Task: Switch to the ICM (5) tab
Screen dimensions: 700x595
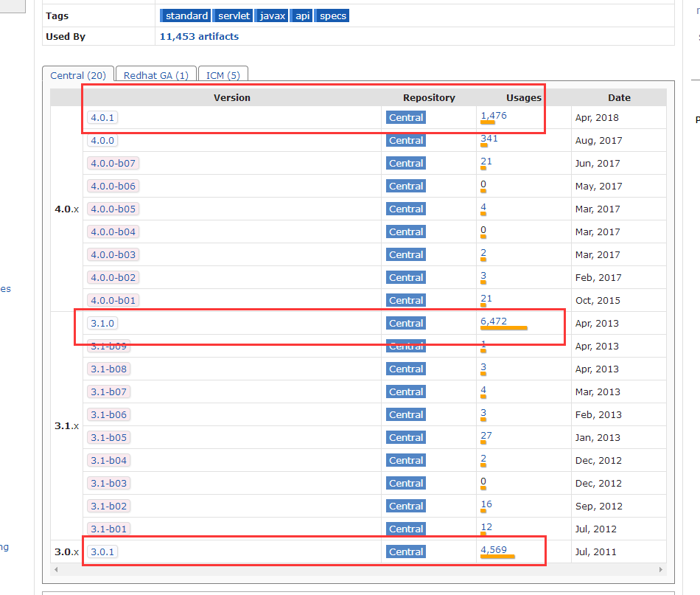Action: pos(223,74)
